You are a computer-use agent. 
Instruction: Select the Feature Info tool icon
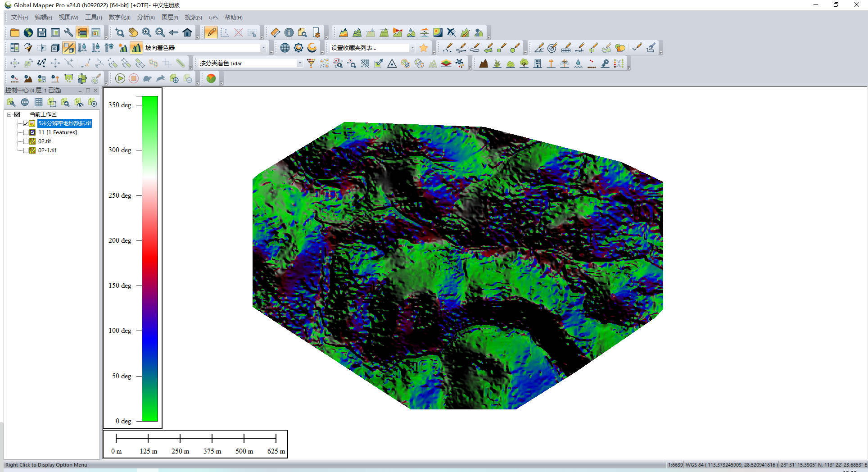[289, 32]
